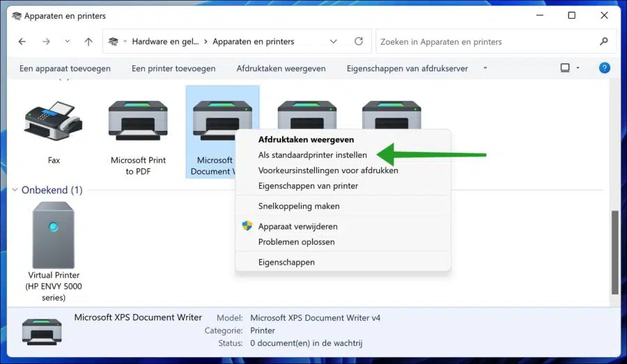
Task: Open recent locations dropdown chevron
Action: click(68, 41)
